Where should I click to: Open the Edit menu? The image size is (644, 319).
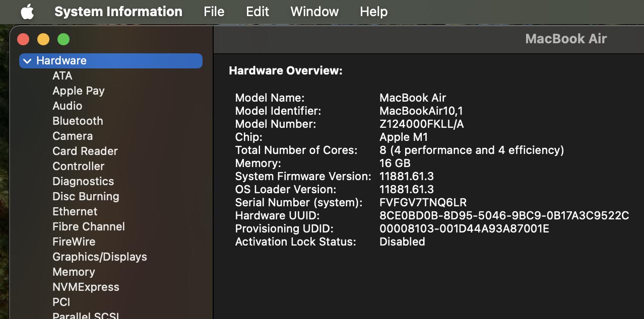257,12
